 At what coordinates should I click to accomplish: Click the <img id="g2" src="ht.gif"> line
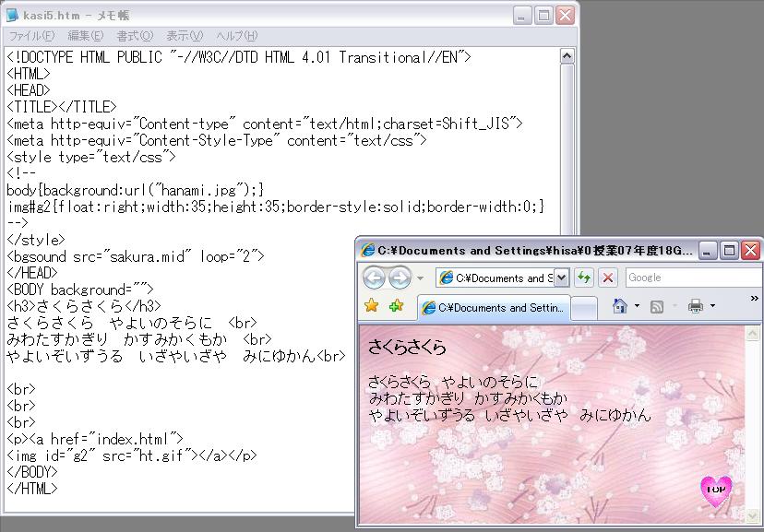[132, 455]
